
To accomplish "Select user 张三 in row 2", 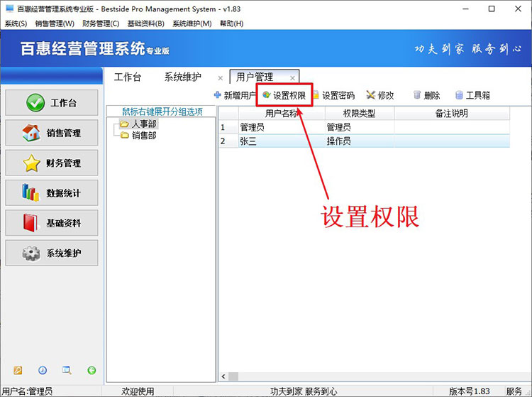I will (282, 141).
